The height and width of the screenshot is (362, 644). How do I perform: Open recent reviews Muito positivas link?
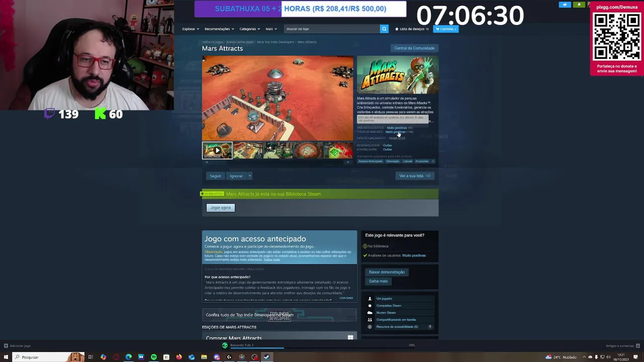[396, 128]
